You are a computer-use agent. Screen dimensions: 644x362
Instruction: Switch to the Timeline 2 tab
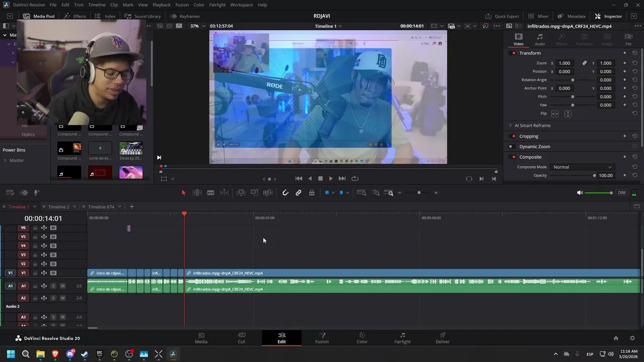tap(58, 207)
